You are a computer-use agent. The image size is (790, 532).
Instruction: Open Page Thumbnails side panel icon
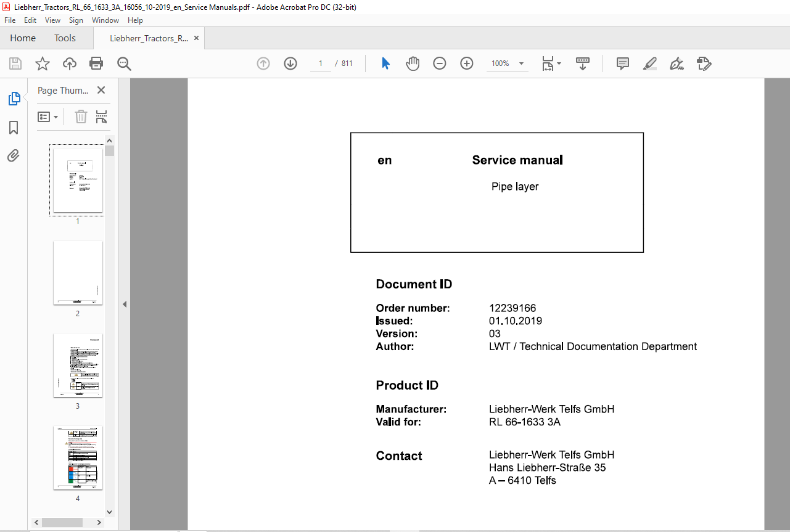(x=14, y=99)
